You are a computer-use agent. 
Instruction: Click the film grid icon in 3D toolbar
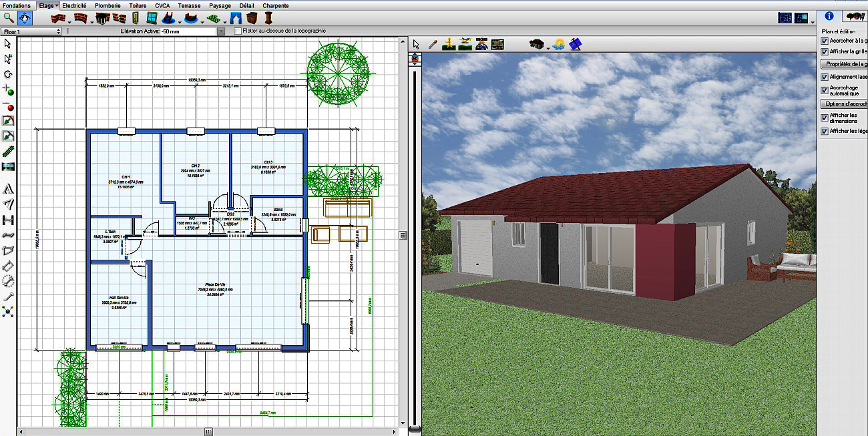coord(497,44)
